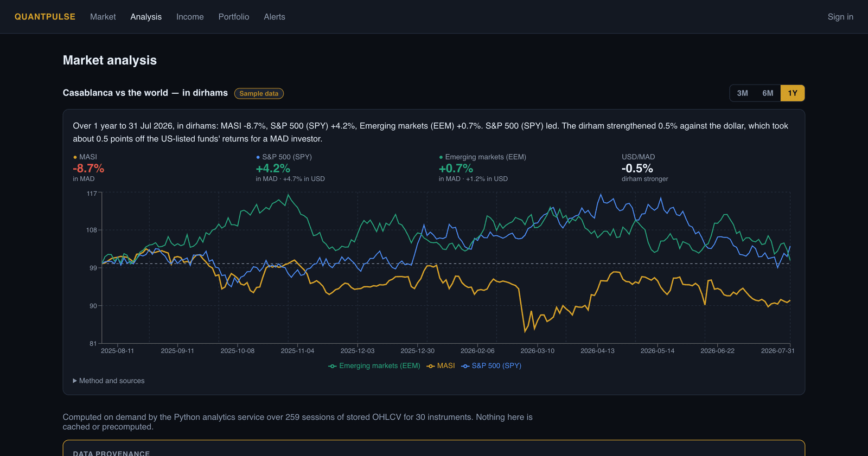Open the Income nav tab
This screenshot has height=456, width=868.
click(x=190, y=17)
